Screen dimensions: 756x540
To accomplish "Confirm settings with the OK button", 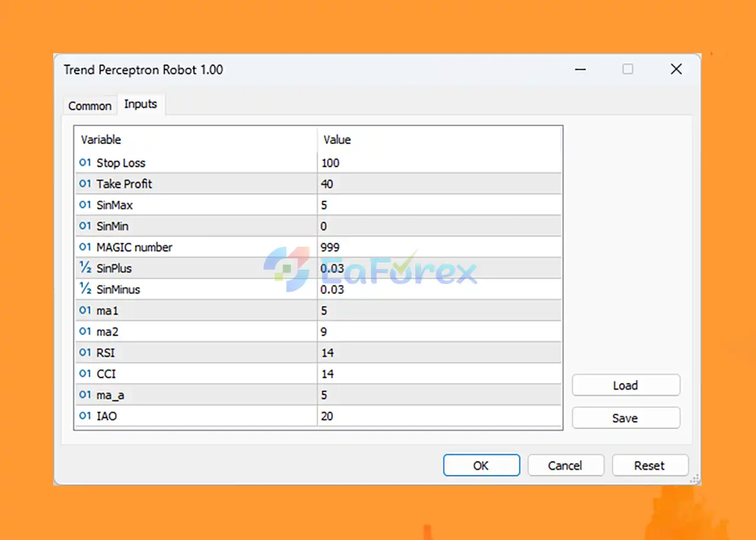I will coord(481,466).
